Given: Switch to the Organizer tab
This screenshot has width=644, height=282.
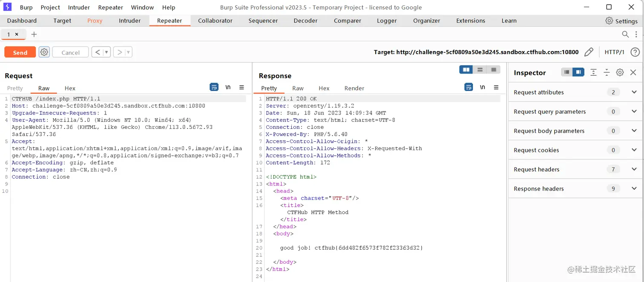Looking at the screenshot, I should click(426, 21).
